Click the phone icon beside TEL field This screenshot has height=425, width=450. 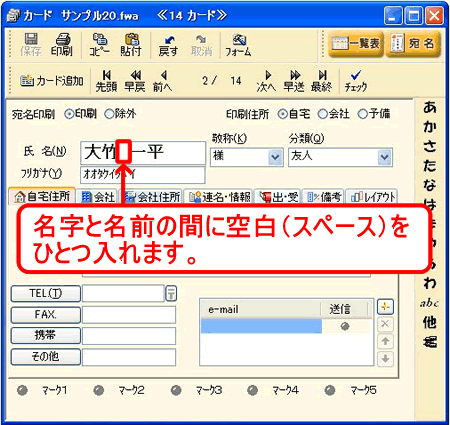pyautogui.click(x=171, y=293)
